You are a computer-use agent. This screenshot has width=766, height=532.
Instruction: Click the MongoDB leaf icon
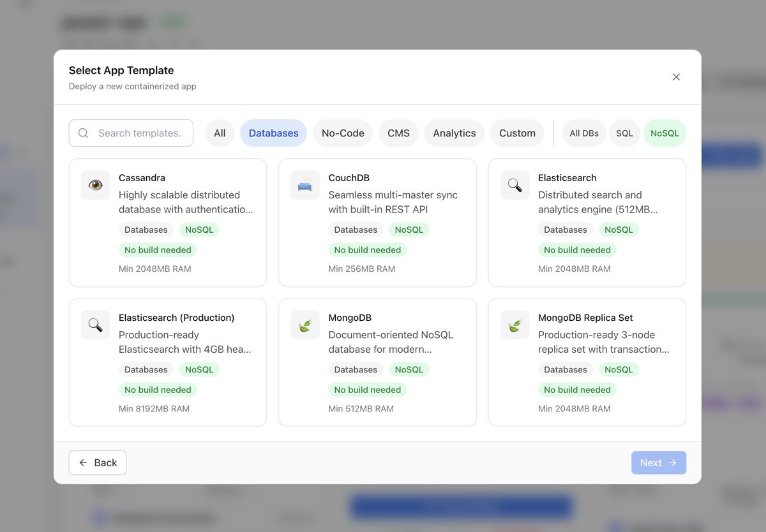[305, 325]
